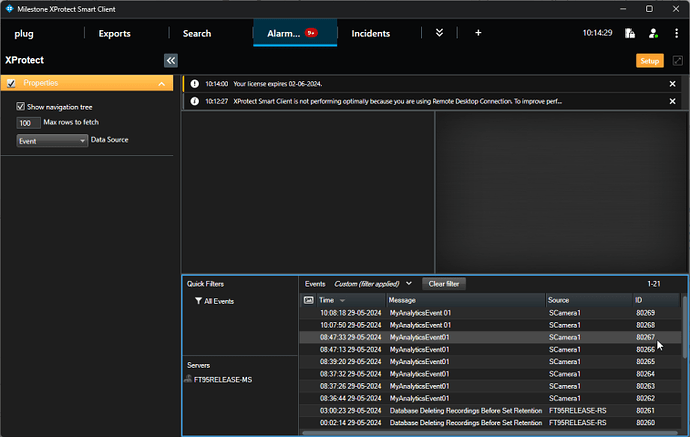
Task: Select event row with ID 80269
Action: pyautogui.click(x=490, y=313)
